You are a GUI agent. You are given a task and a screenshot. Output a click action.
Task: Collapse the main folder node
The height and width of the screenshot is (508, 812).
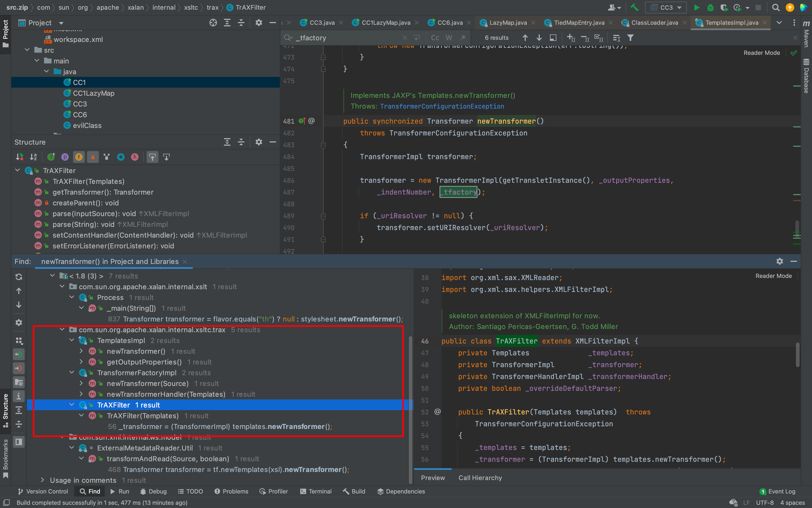pyautogui.click(x=37, y=61)
